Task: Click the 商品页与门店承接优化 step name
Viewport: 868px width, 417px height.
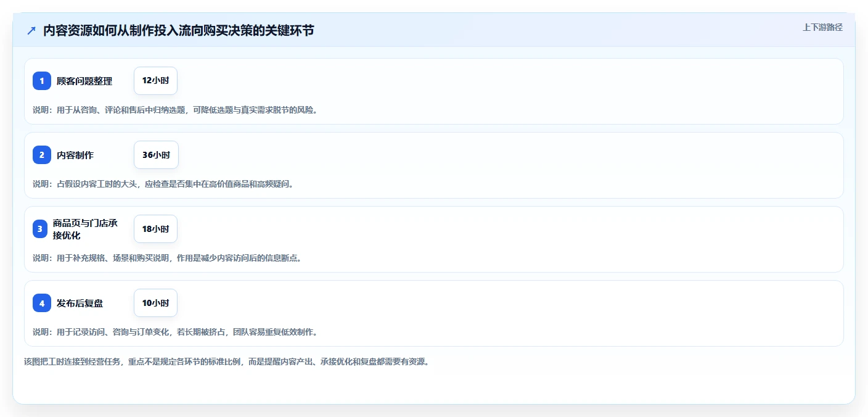Action: tap(85, 229)
